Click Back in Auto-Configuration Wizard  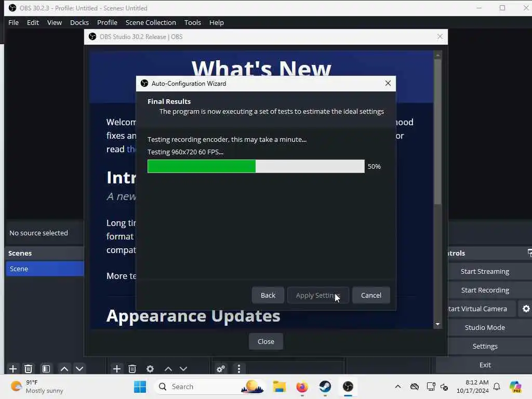pyautogui.click(x=268, y=295)
